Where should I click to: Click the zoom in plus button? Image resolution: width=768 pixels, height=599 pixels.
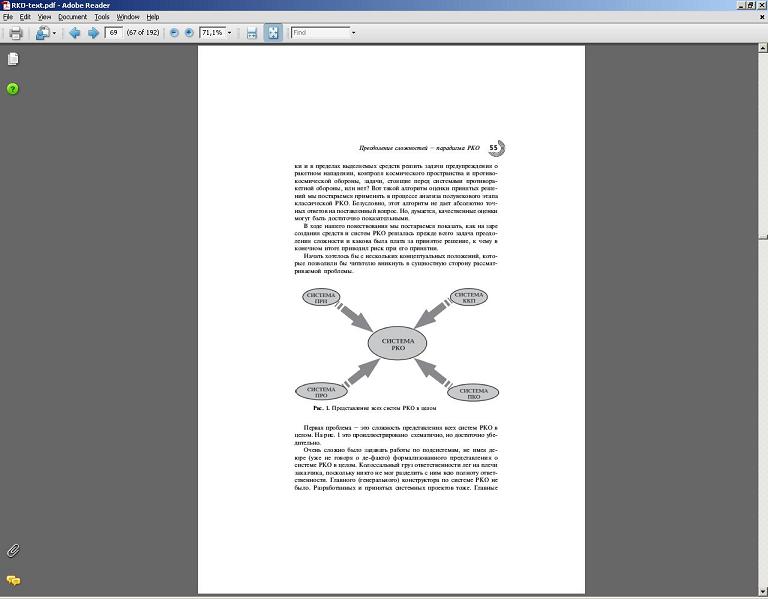tap(189, 33)
